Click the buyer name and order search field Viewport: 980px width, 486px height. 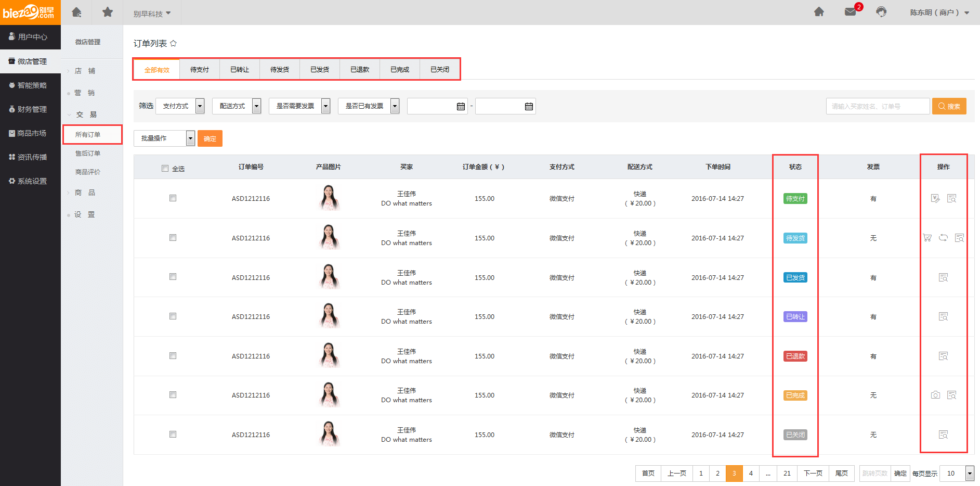878,106
